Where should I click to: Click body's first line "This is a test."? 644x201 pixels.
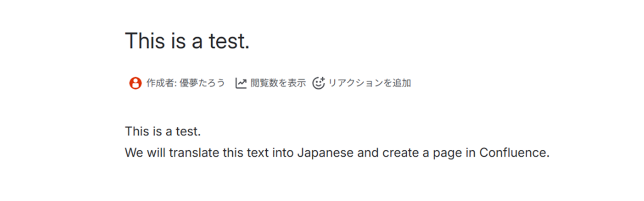click(x=163, y=131)
